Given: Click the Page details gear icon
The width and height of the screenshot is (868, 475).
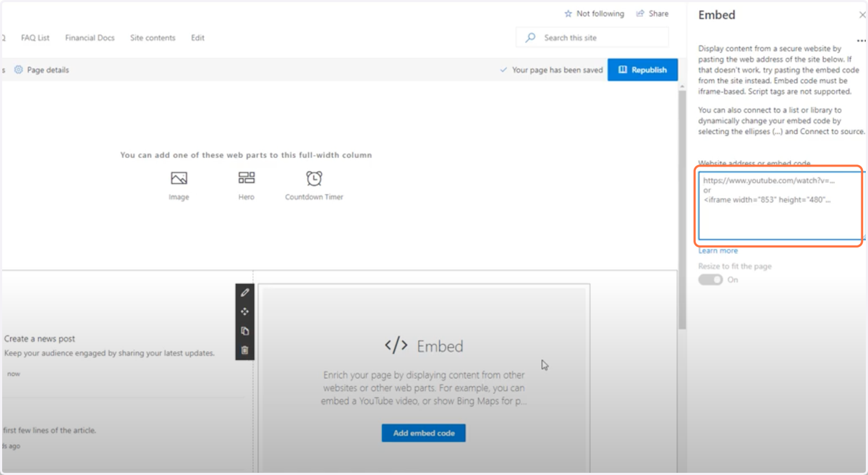Looking at the screenshot, I should (x=19, y=70).
